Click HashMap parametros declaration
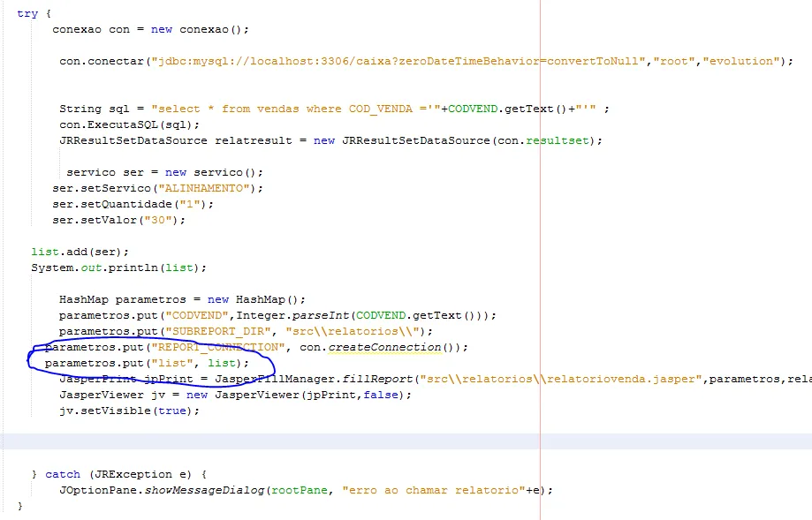Image resolution: width=812 pixels, height=520 pixels. click(182, 299)
